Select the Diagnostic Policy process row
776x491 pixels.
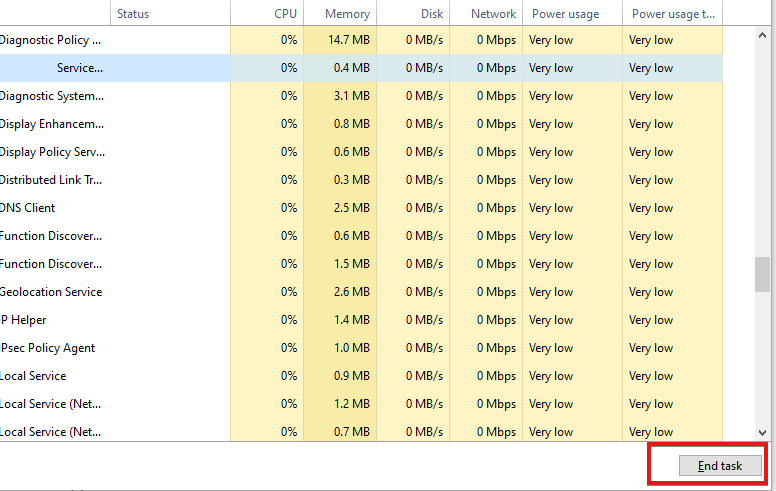[52, 40]
